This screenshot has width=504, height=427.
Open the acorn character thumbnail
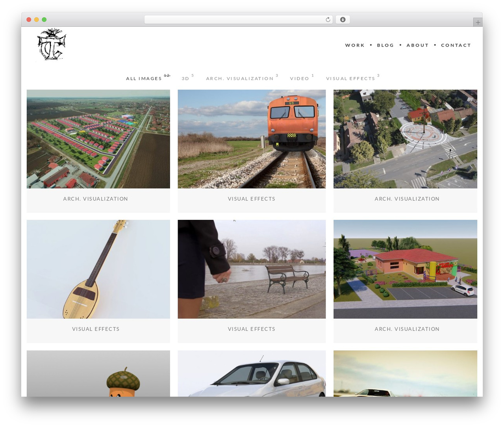98,373
